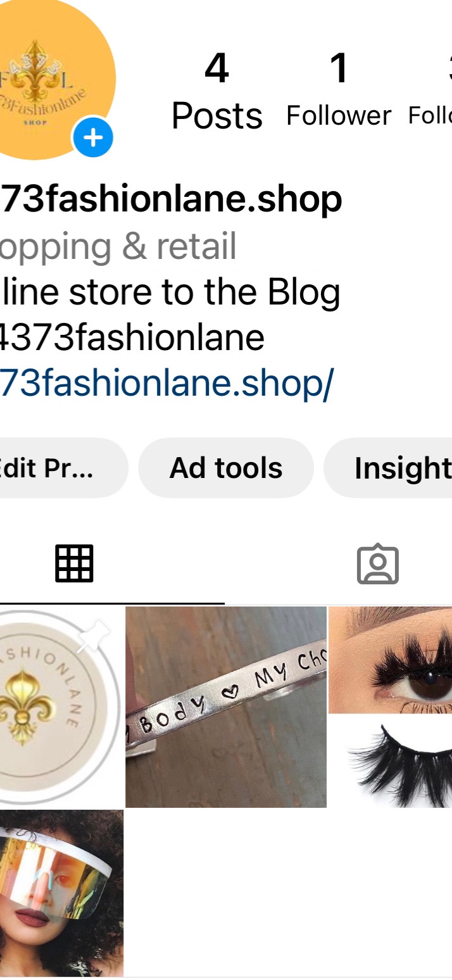Open the stamped bracelet post
Viewport: 452px width, 980px height.
click(226, 707)
